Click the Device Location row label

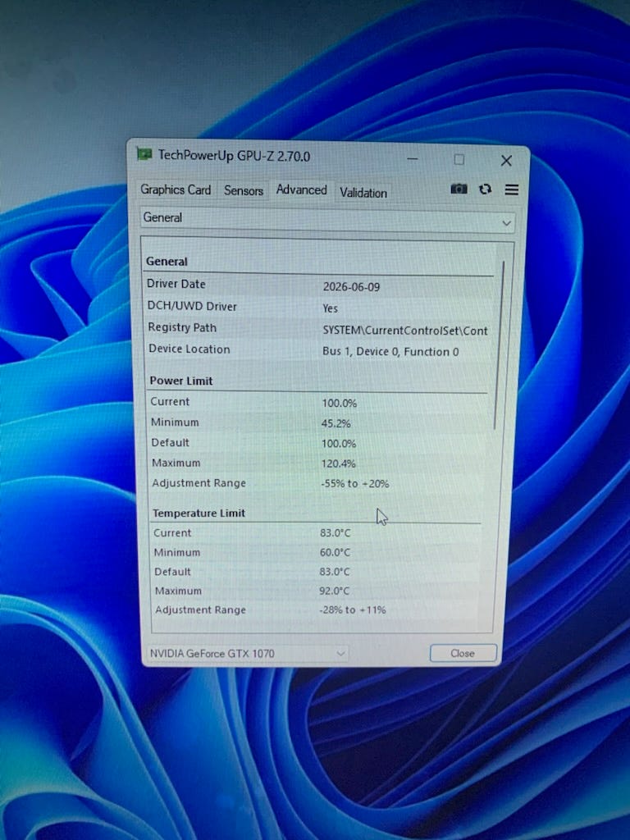coord(189,349)
